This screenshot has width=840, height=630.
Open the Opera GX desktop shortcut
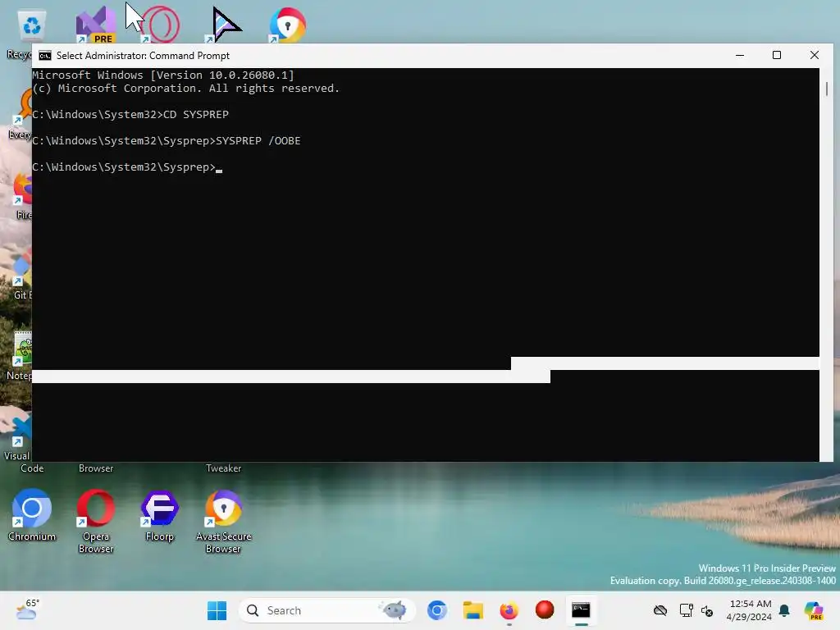(162, 25)
